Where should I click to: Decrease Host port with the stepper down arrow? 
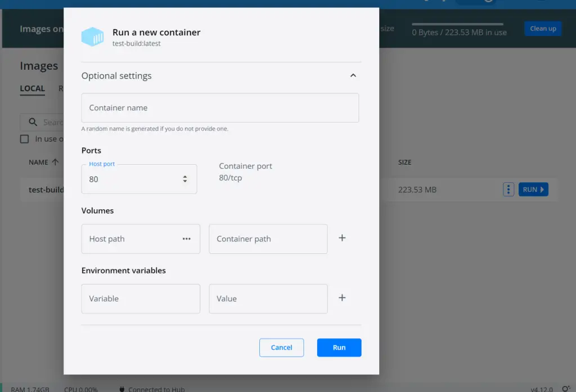[x=184, y=182]
